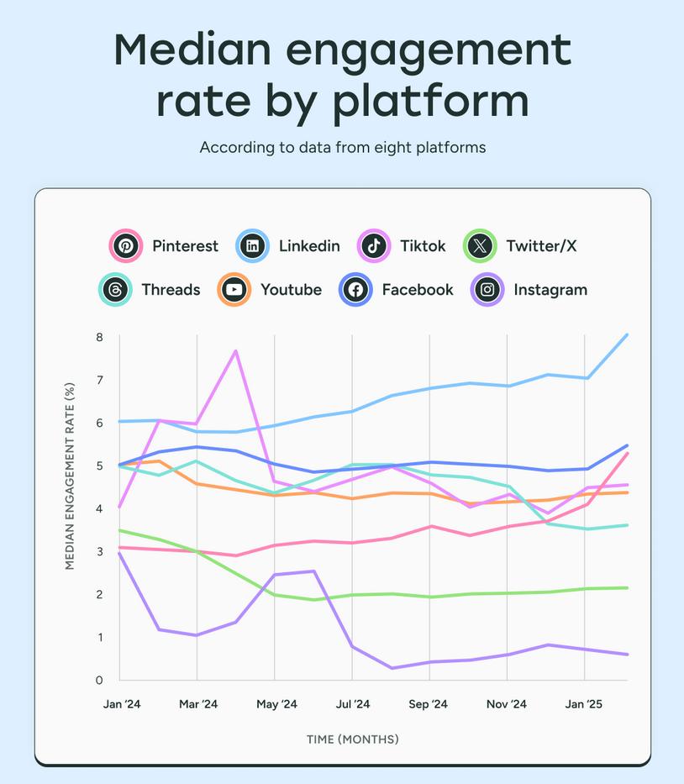The height and width of the screenshot is (784, 684).
Task: Click the Twitter/X legend icon
Action: pos(480,246)
